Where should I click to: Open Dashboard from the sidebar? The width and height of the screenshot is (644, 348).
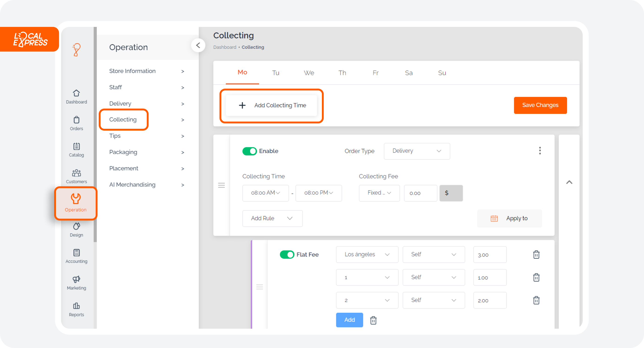click(x=76, y=97)
